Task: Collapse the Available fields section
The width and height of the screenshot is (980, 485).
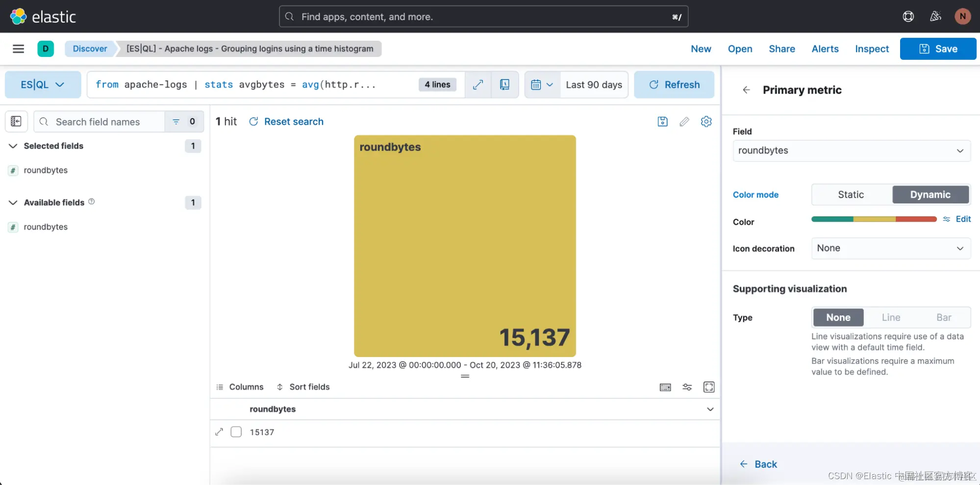Action: [13, 203]
